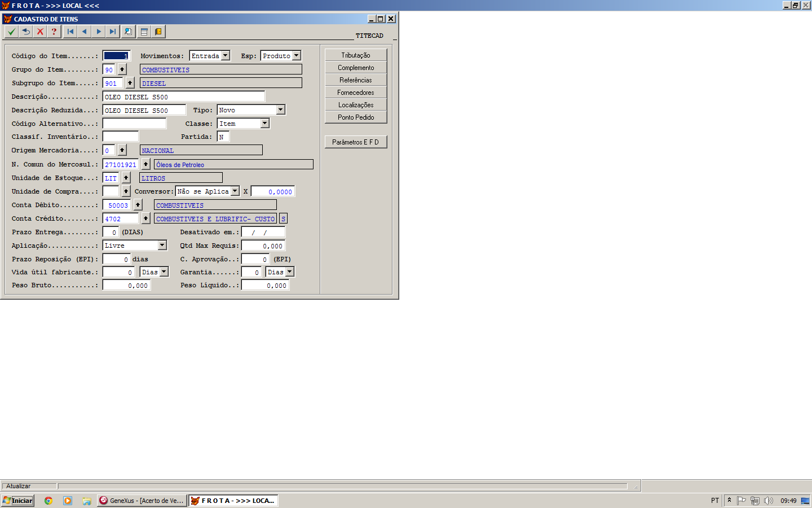The width and height of the screenshot is (812, 508).
Task: Click the Parâmetros E F D button
Action: [x=356, y=142]
